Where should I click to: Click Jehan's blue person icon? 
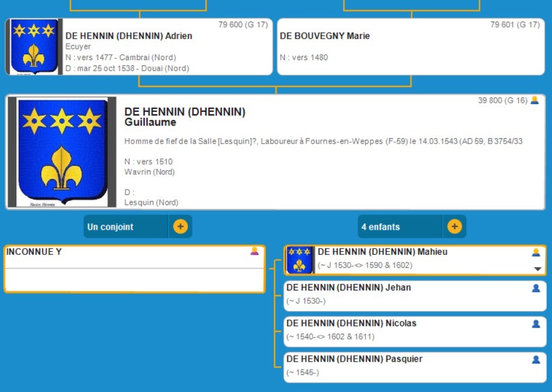tap(536, 288)
